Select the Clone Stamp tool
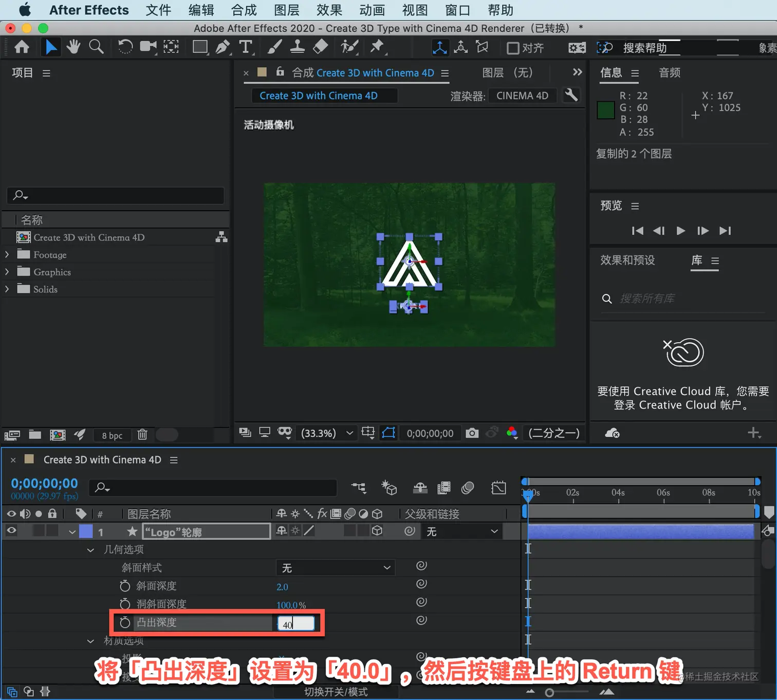Image resolution: width=777 pixels, height=700 pixels. click(297, 47)
